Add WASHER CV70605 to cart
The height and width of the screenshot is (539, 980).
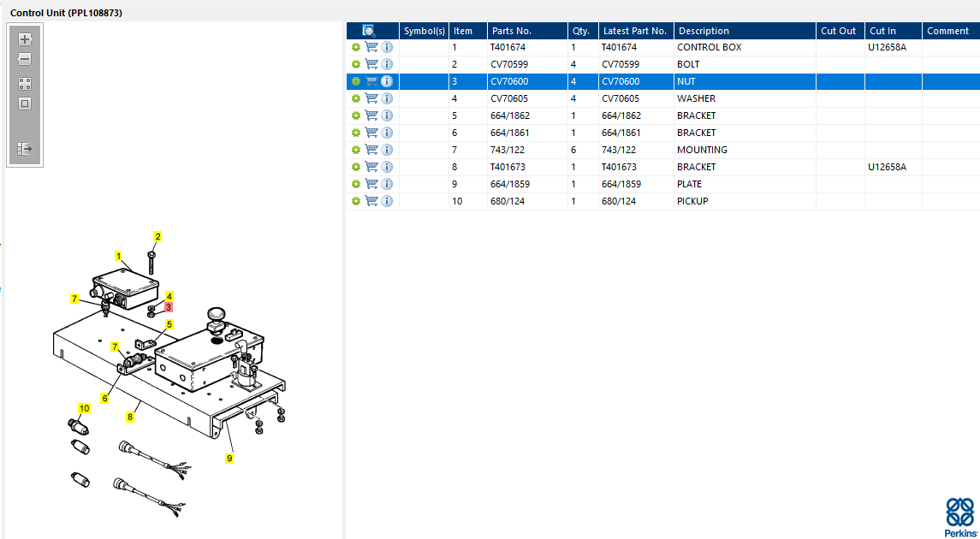[x=371, y=98]
